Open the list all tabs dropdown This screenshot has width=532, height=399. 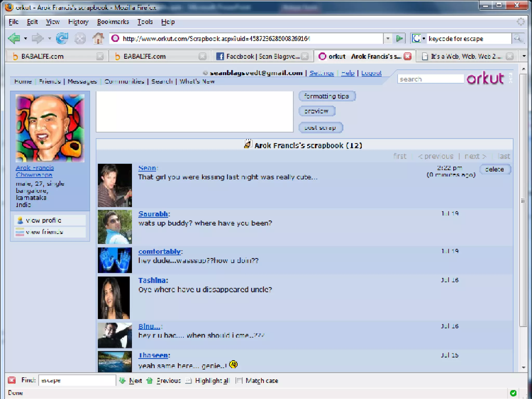coord(524,56)
